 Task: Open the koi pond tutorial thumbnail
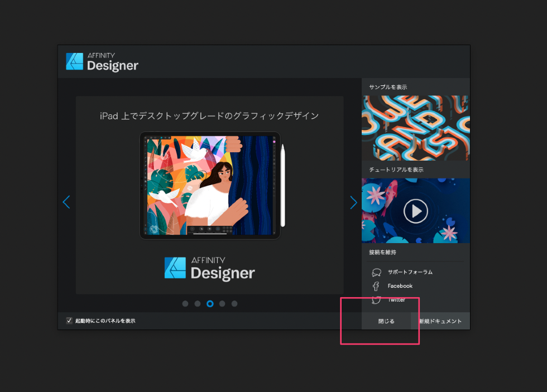coord(415,210)
